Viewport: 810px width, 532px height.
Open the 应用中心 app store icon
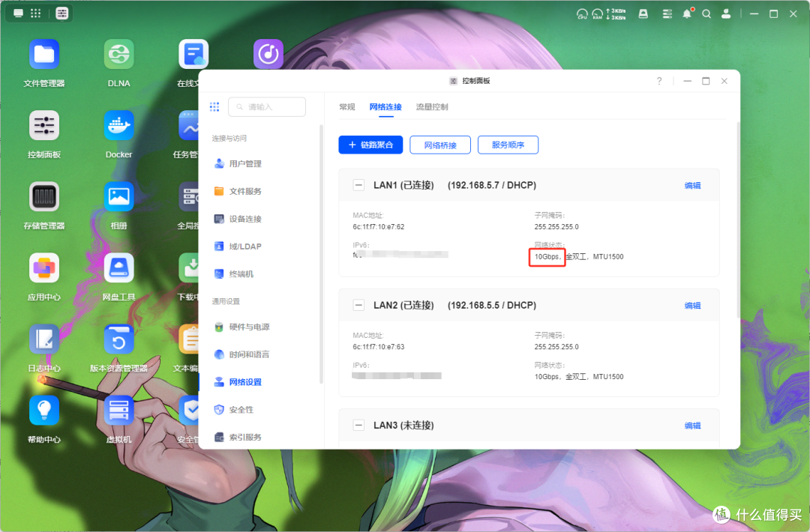44,267
